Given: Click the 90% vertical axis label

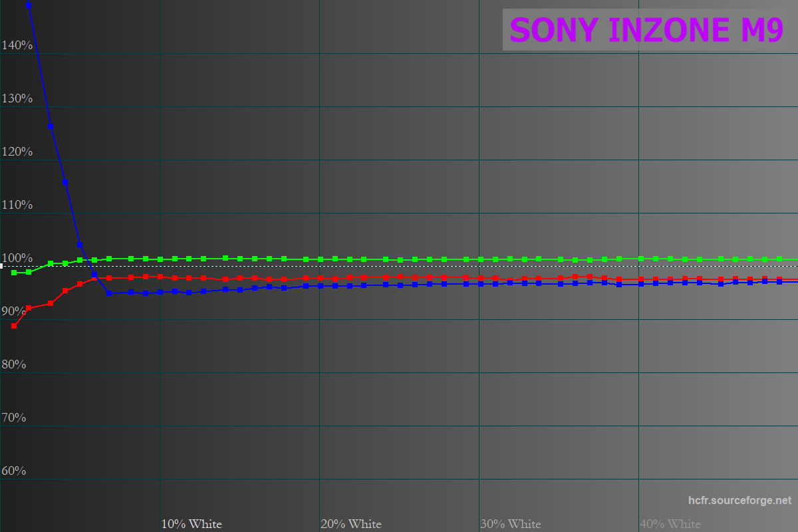Looking at the screenshot, I should click(x=15, y=311).
